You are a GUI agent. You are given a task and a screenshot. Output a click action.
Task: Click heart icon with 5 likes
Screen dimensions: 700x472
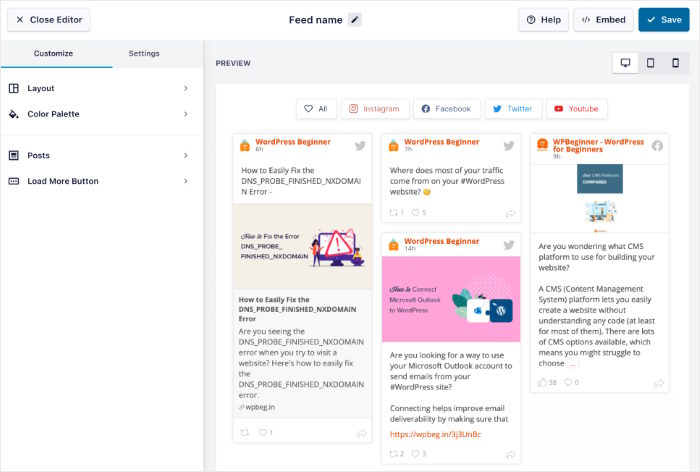pyautogui.click(x=415, y=213)
